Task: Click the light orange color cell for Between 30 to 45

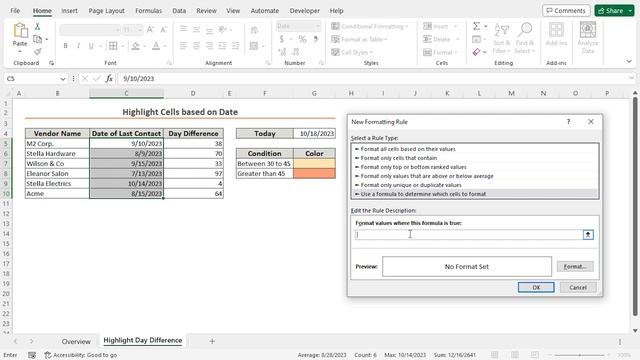Action: (314, 164)
